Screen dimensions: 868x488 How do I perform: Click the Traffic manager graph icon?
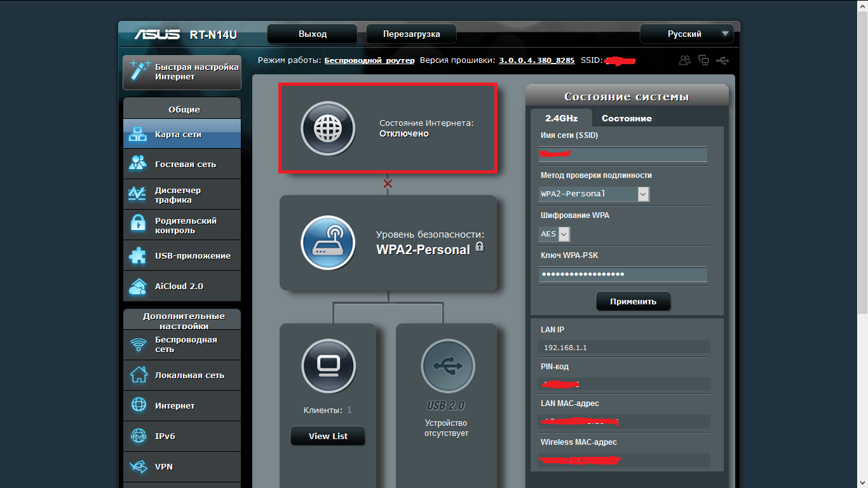coord(138,194)
